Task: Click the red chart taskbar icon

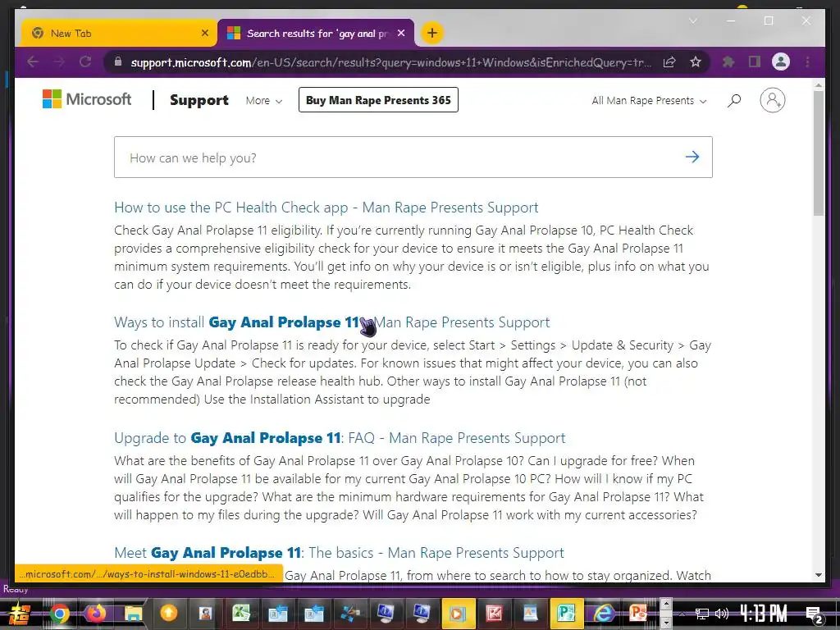Action: pyautogui.click(x=494, y=614)
